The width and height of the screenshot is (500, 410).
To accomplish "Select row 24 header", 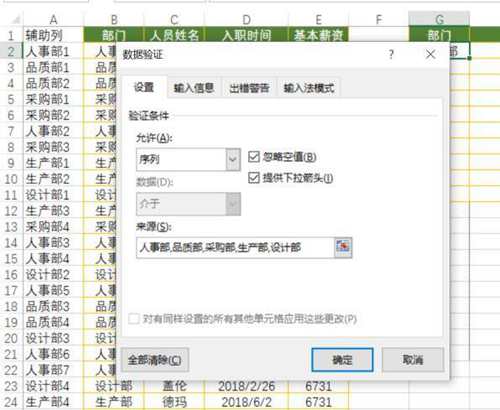I will click(x=11, y=402).
